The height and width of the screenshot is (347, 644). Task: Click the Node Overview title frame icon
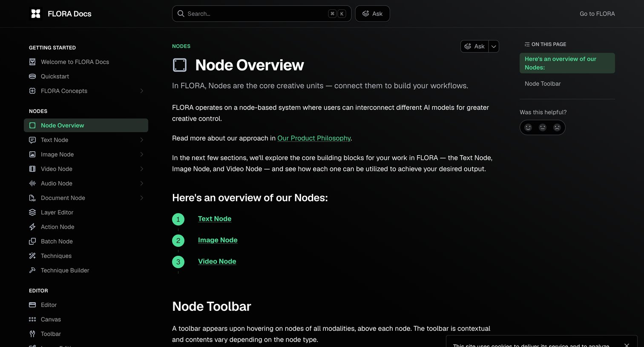point(180,65)
